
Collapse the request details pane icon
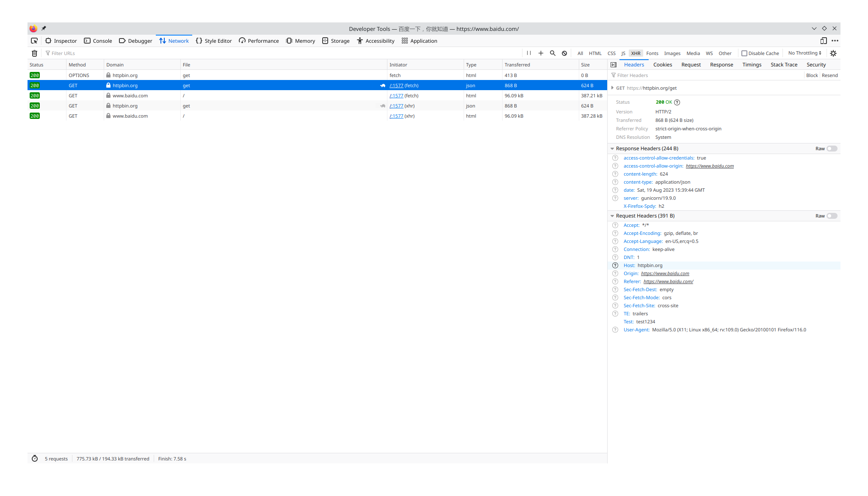click(614, 65)
